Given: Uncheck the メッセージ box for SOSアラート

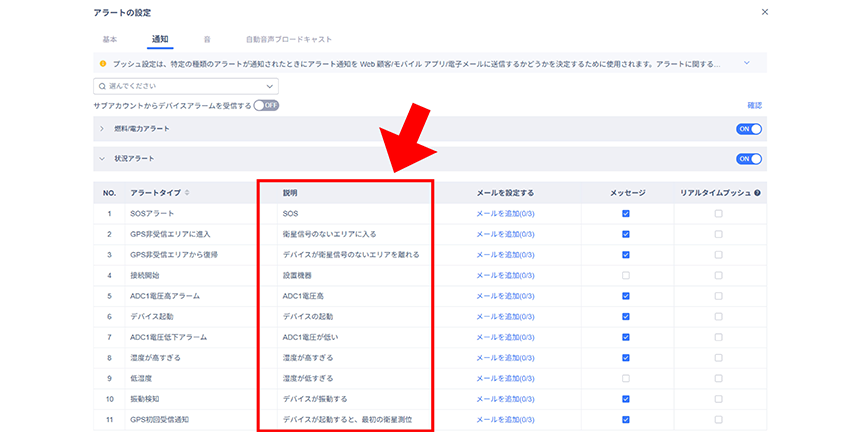Looking at the screenshot, I should tap(626, 214).
